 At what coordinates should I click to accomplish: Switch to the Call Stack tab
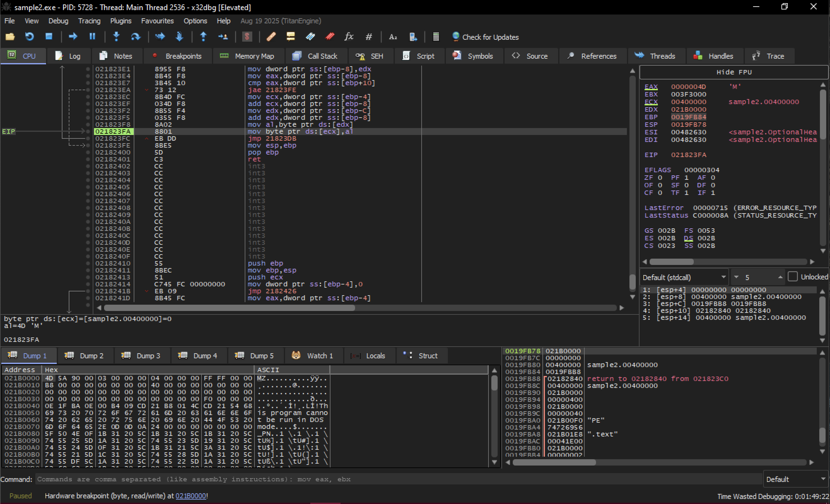316,56
